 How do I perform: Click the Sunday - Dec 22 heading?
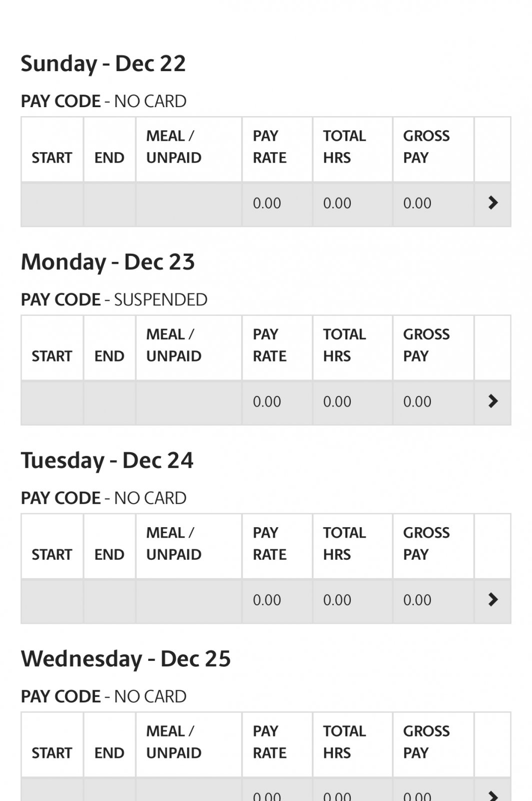(103, 64)
